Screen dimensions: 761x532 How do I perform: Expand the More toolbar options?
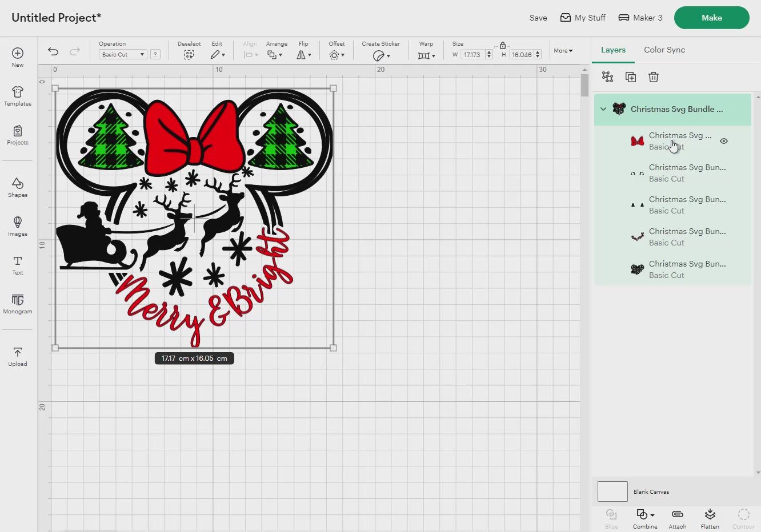[x=563, y=51]
